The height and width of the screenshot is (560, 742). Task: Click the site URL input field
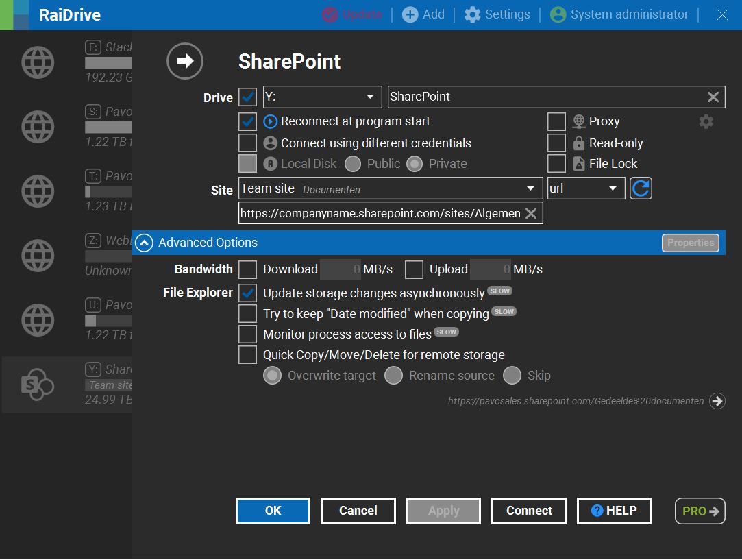click(380, 213)
